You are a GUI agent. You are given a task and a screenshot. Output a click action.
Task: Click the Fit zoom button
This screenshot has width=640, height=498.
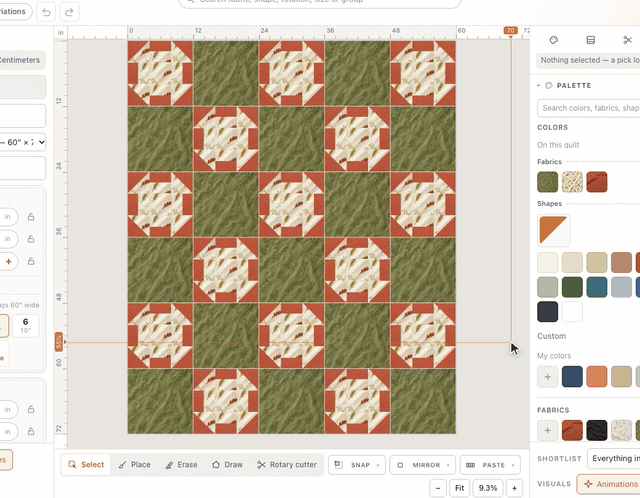point(460,488)
